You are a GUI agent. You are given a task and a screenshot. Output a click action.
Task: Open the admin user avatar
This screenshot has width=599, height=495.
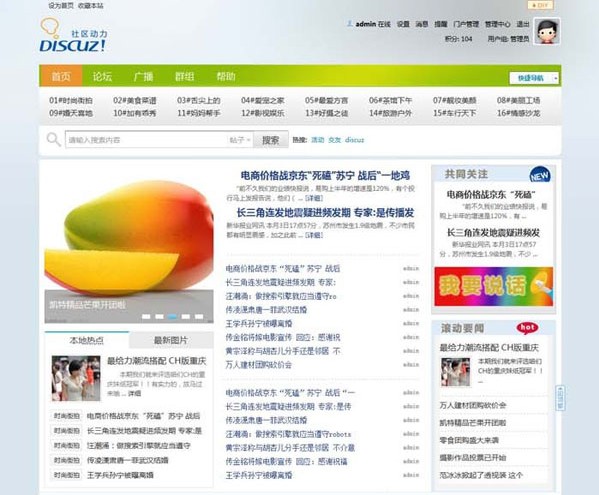tap(547, 31)
